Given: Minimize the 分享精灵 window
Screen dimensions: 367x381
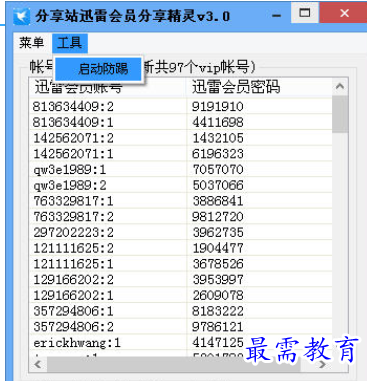Looking at the screenshot, I should pyautogui.click(x=276, y=15).
